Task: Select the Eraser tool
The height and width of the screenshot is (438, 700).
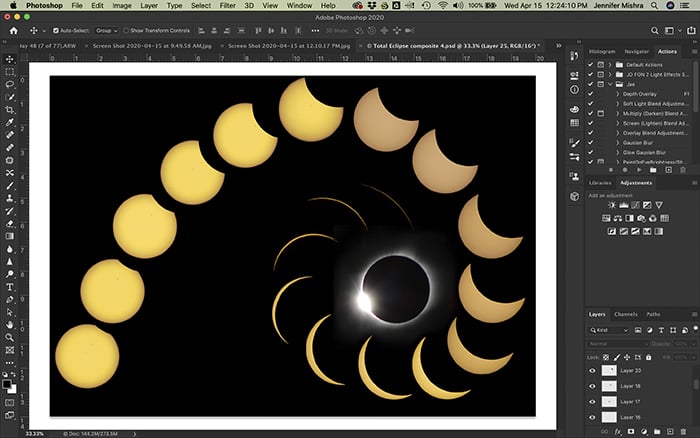Action: tap(9, 224)
